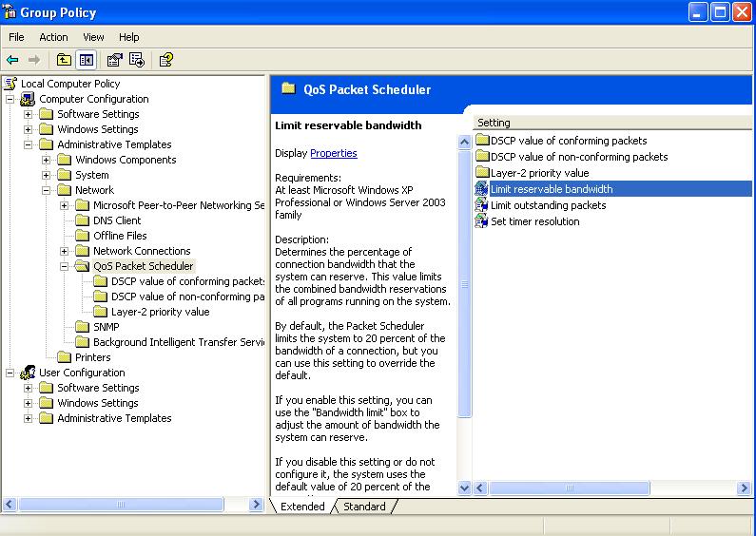Click the tree pane scroll left arrow

pyautogui.click(x=10, y=505)
